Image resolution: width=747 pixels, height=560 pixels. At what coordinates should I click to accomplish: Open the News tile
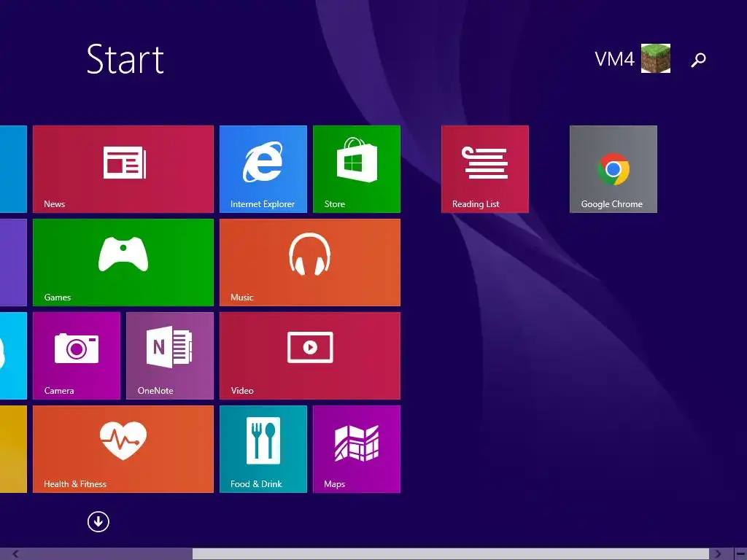(x=123, y=169)
